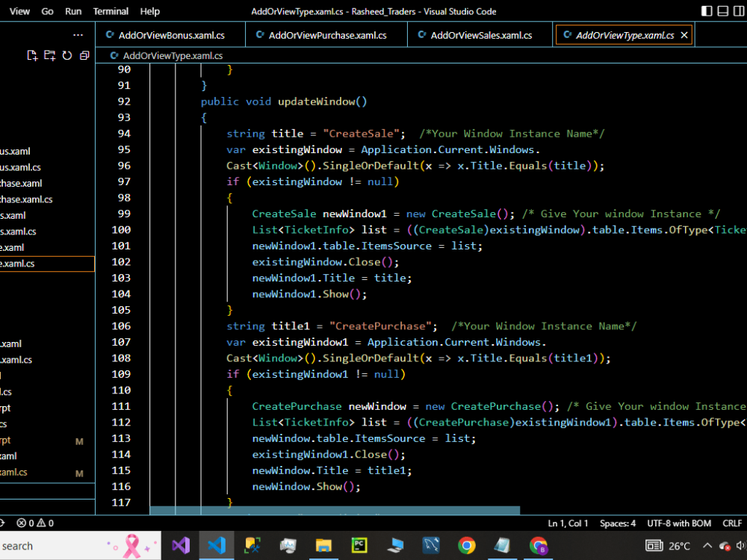Click the New Folder icon in Explorer
Viewport: 747px width, 560px height.
pyautogui.click(x=49, y=55)
